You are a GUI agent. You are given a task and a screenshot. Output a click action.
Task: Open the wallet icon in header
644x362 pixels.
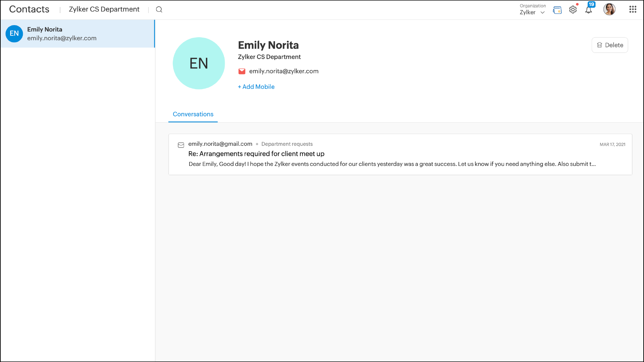point(557,10)
